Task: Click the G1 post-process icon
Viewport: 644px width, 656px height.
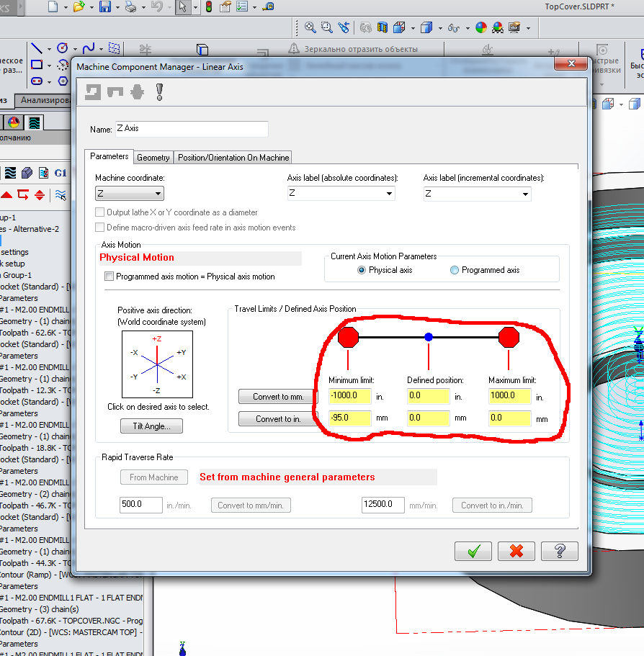Action: click(x=61, y=173)
